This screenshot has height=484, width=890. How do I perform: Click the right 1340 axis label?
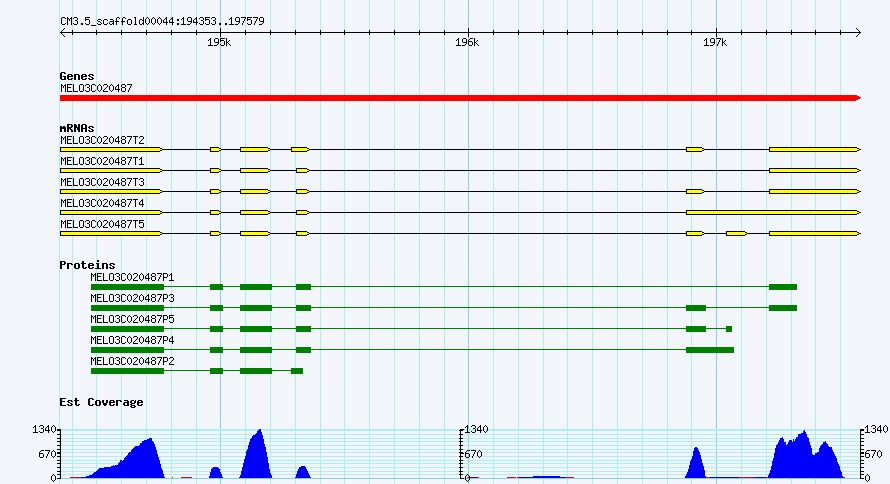click(x=876, y=430)
